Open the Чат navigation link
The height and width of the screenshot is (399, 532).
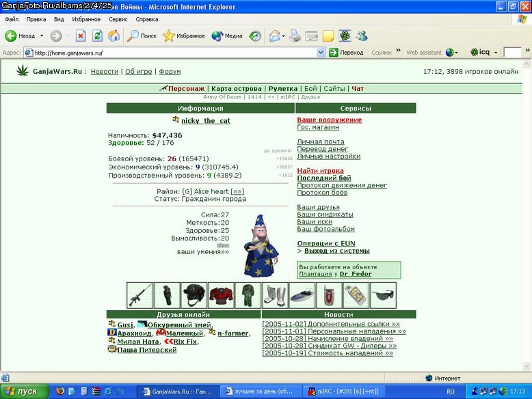358,89
